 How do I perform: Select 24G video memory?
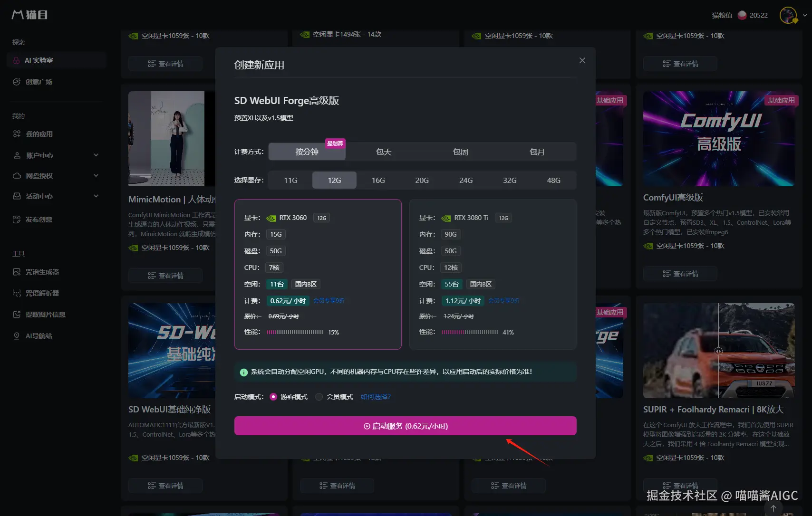pyautogui.click(x=466, y=180)
